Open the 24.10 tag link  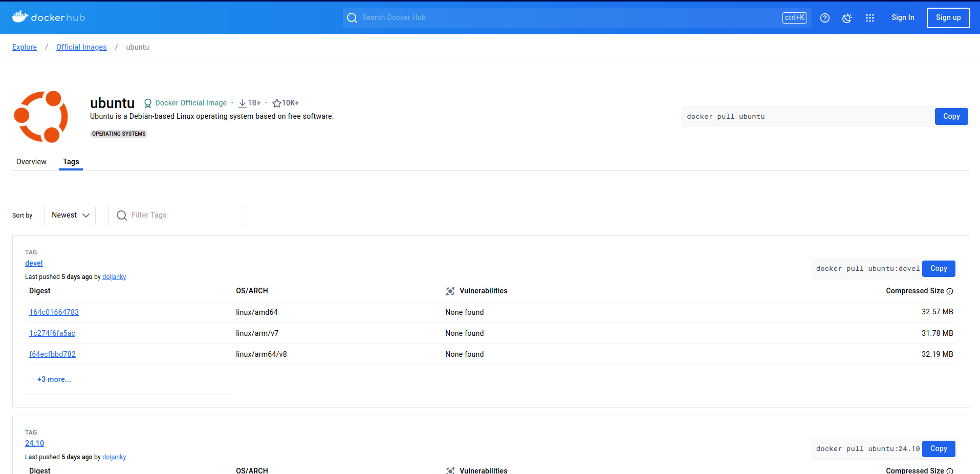(34, 443)
